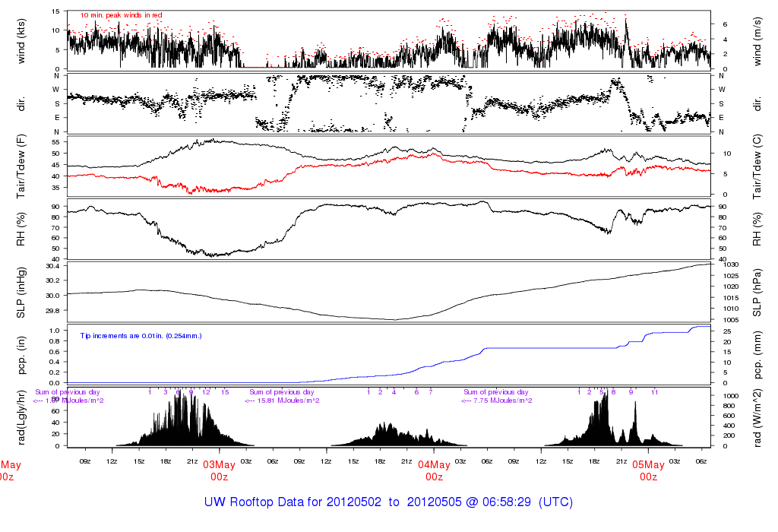Image resolution: width=778 pixels, height=532 pixels.
Task: Click the 'wind (m/s)' axis label
Action: pyautogui.click(x=757, y=41)
